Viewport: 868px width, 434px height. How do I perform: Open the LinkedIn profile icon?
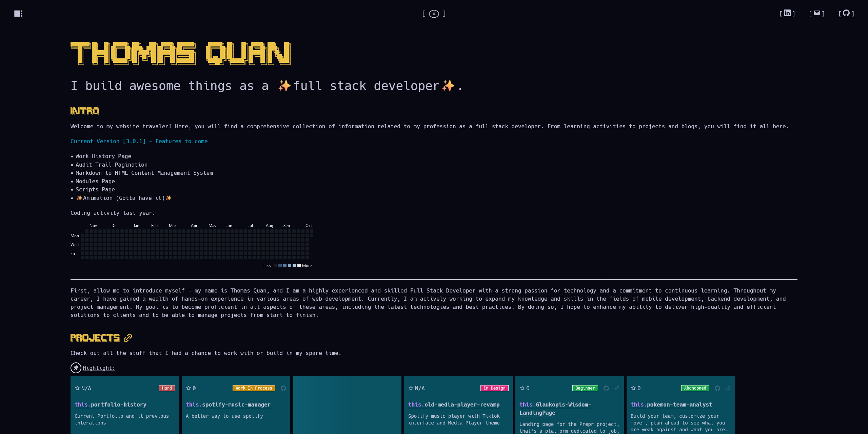787,13
